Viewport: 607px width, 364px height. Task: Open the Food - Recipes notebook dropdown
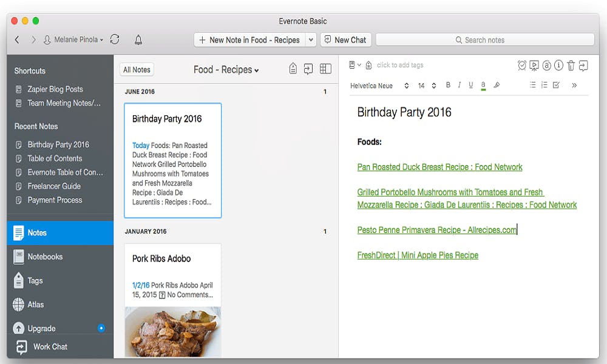click(226, 70)
